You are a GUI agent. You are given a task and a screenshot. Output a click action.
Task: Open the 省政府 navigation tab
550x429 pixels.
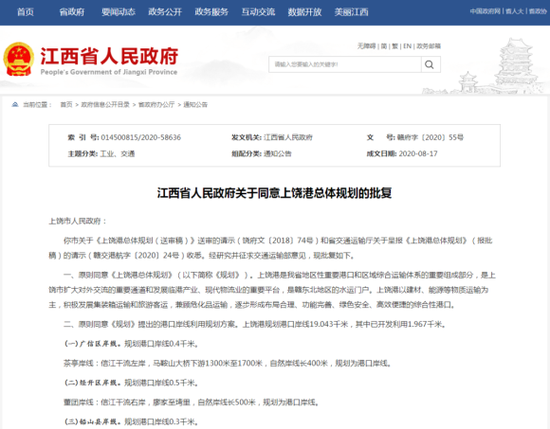coord(72,12)
